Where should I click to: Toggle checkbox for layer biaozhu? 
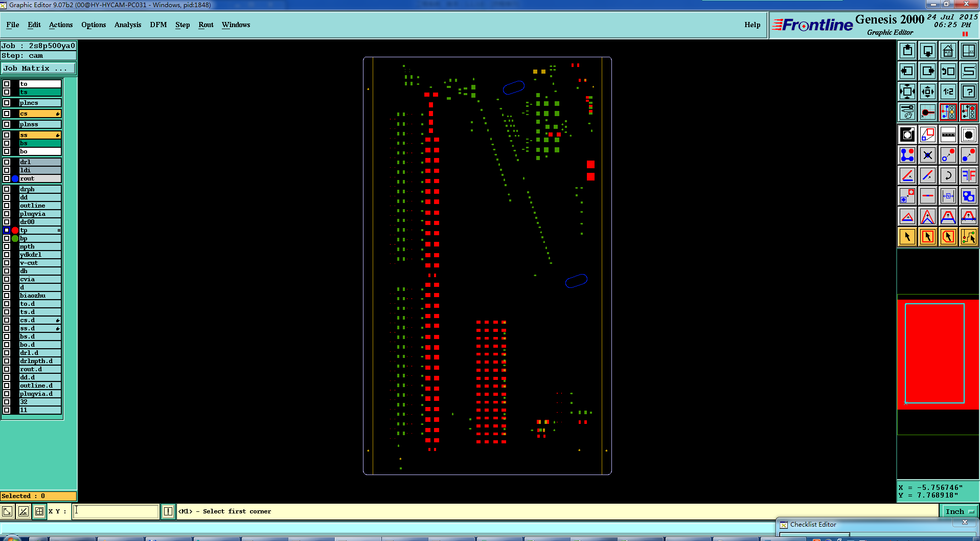click(7, 296)
